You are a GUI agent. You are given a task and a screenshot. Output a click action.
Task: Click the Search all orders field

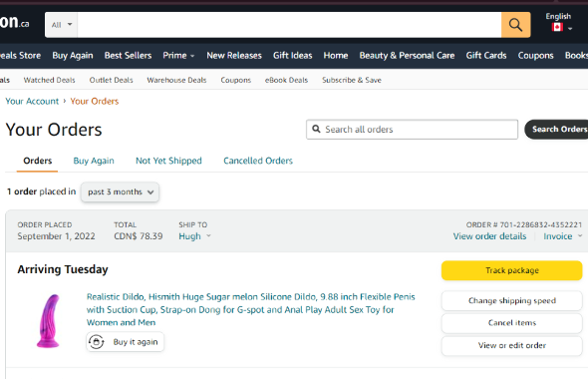[x=413, y=130]
